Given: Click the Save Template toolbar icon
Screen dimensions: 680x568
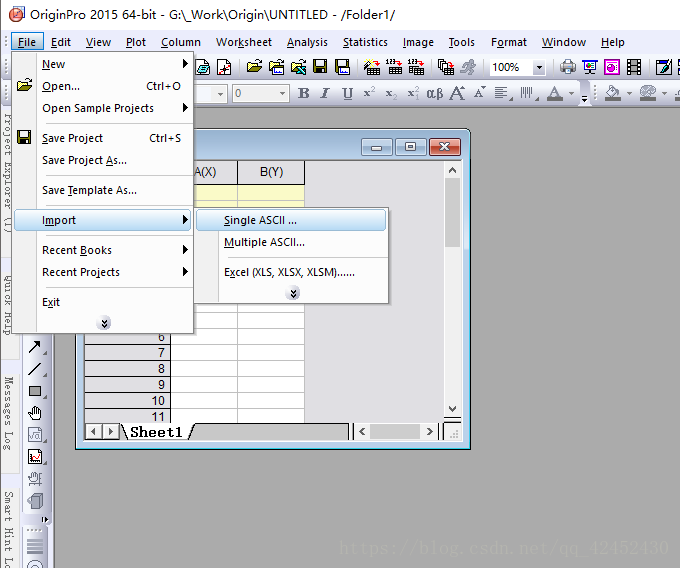Looking at the screenshot, I should 342,67.
